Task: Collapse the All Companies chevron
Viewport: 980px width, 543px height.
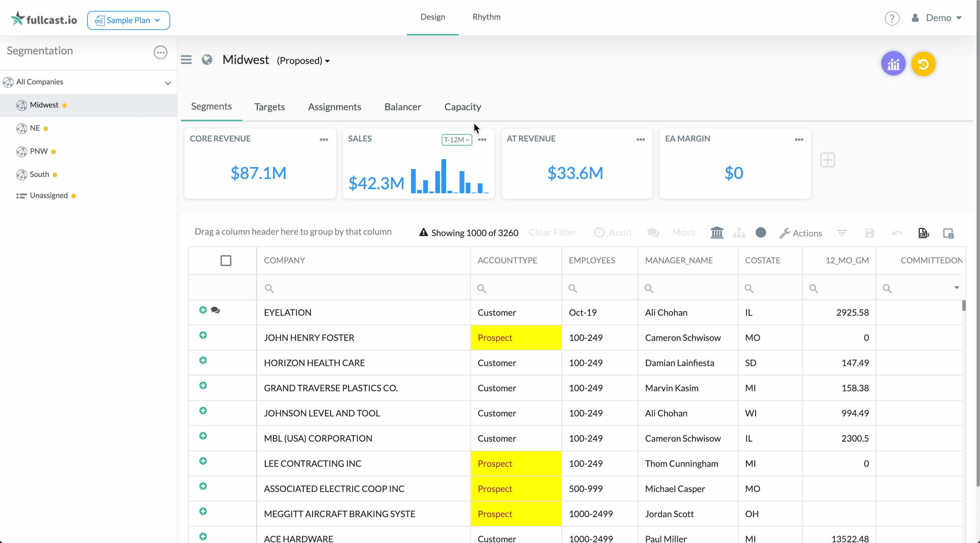Action: tap(168, 83)
